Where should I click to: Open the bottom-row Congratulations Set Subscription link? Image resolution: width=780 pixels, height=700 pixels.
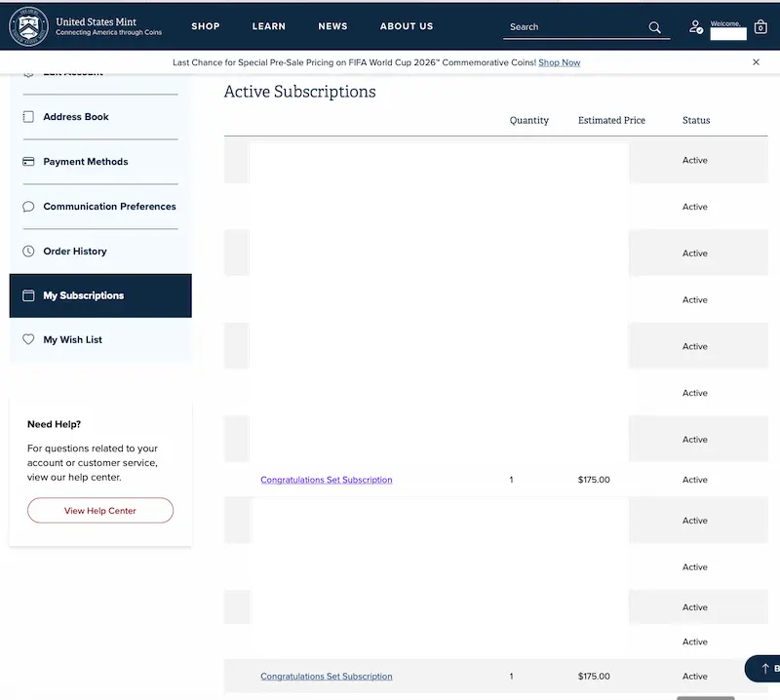pyautogui.click(x=327, y=677)
